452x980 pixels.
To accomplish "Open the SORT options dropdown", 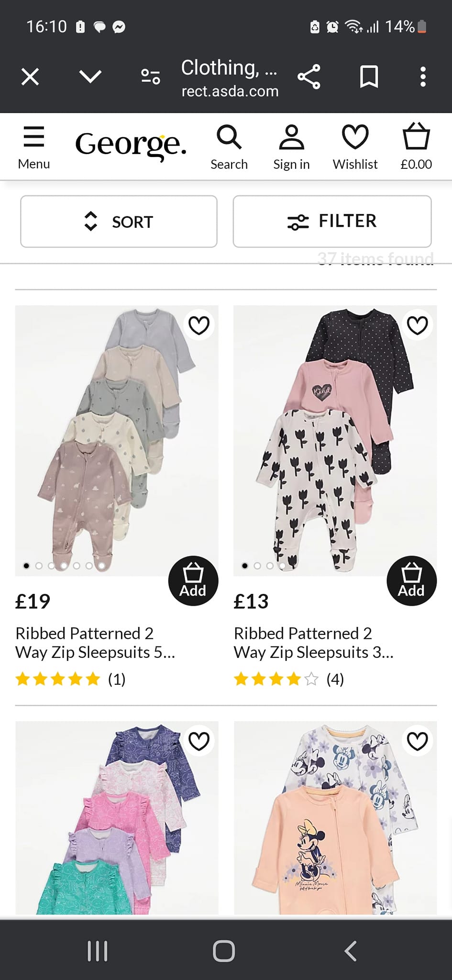I will (119, 222).
